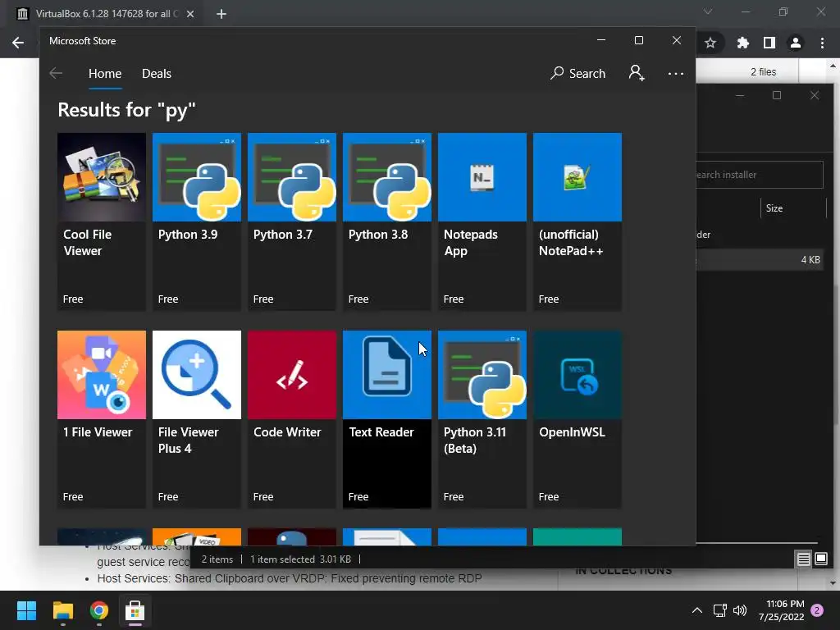This screenshot has width=840, height=630.
Task: Click the Chrome back arrow
Action: 18,43
